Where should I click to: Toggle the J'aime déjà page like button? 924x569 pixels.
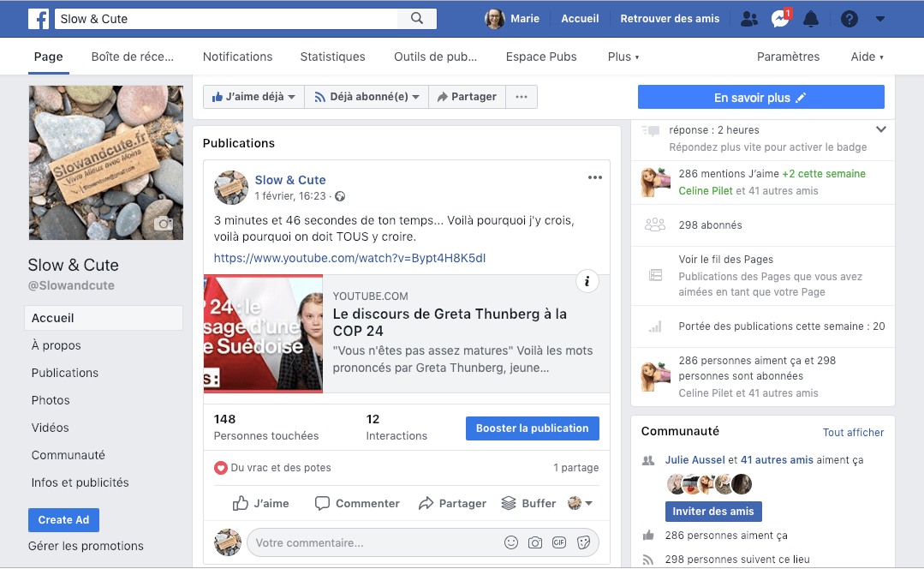(x=253, y=97)
